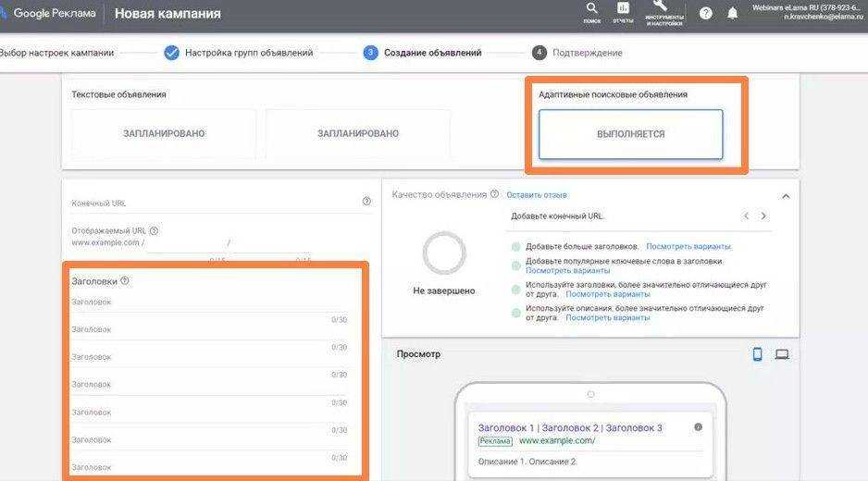
Task: Open Посмотреть варианты for adding more headlines
Action: tap(688, 247)
